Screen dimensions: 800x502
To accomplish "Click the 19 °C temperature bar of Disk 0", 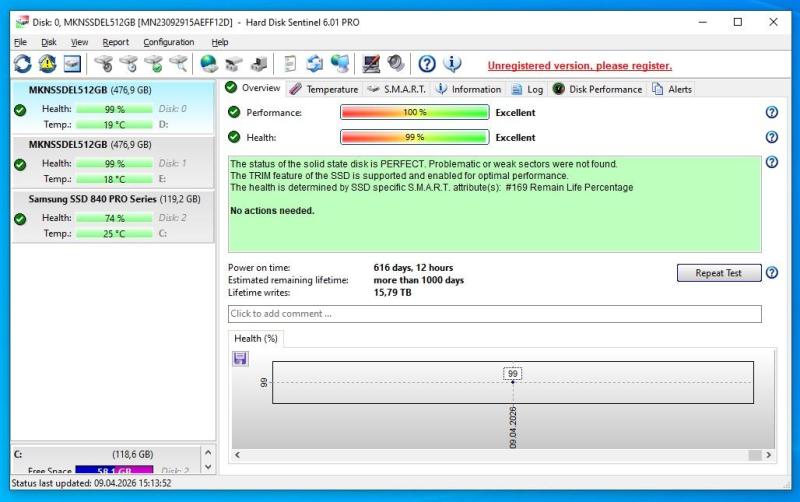I will tap(114, 125).
